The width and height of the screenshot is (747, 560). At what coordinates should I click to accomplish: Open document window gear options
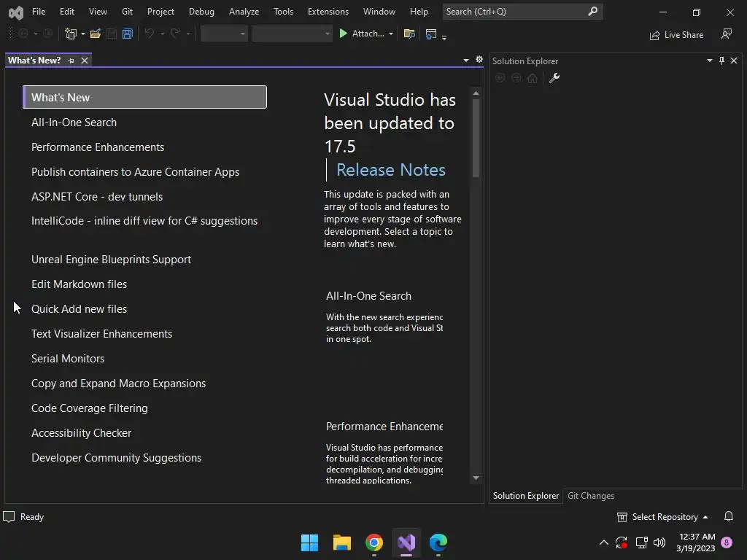click(x=479, y=60)
